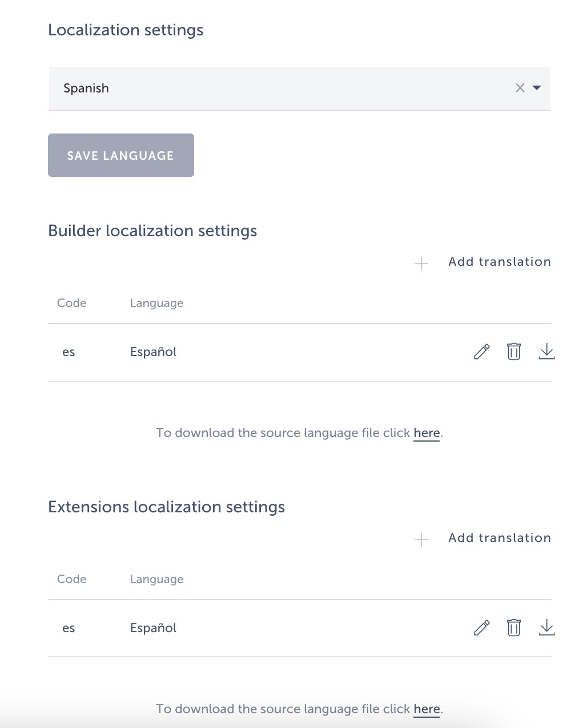This screenshot has width=587, height=728.
Task: Click the Language column header in Builder table
Action: coord(156,303)
